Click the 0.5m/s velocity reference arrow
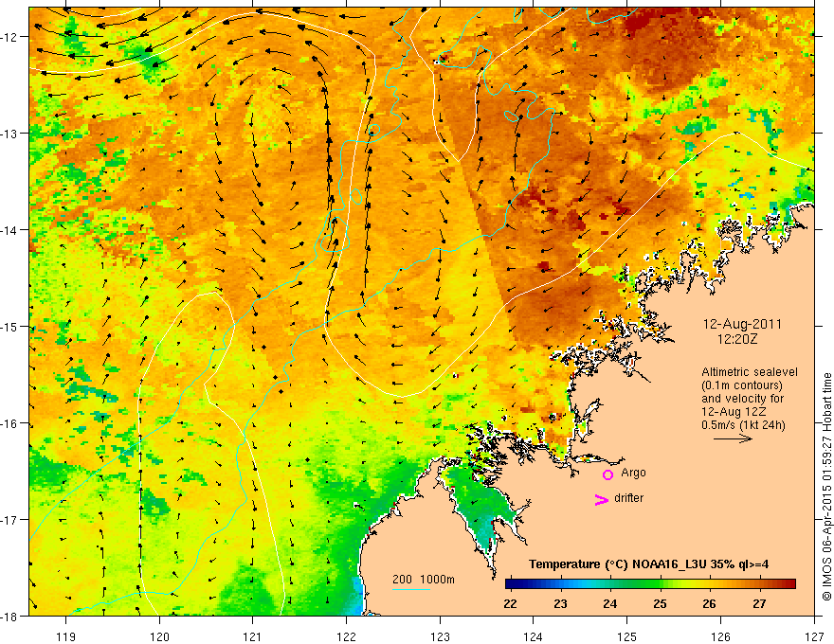The image size is (834, 644). 733,438
